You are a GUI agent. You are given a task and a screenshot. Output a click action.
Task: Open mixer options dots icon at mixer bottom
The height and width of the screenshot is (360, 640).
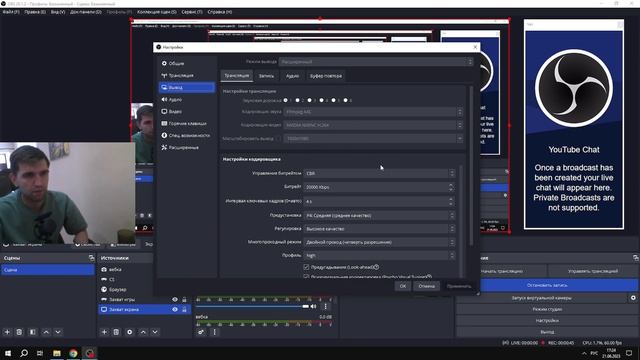click(x=214, y=332)
